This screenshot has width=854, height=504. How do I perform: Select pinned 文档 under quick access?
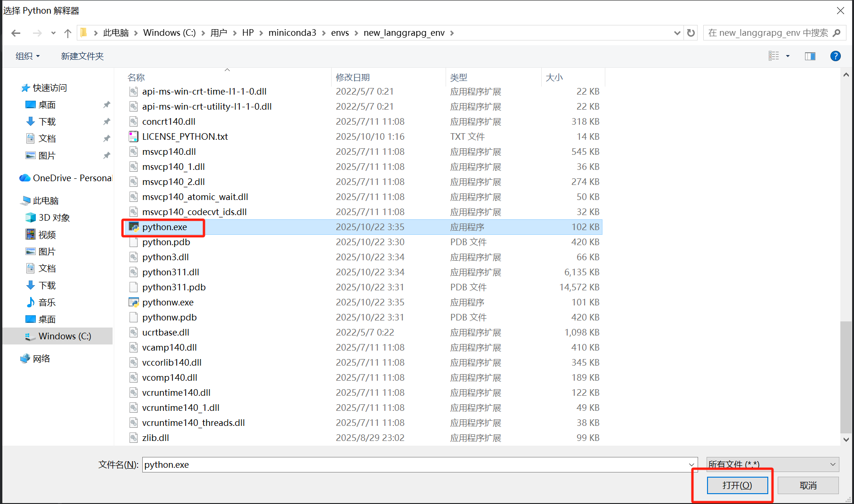[47, 138]
